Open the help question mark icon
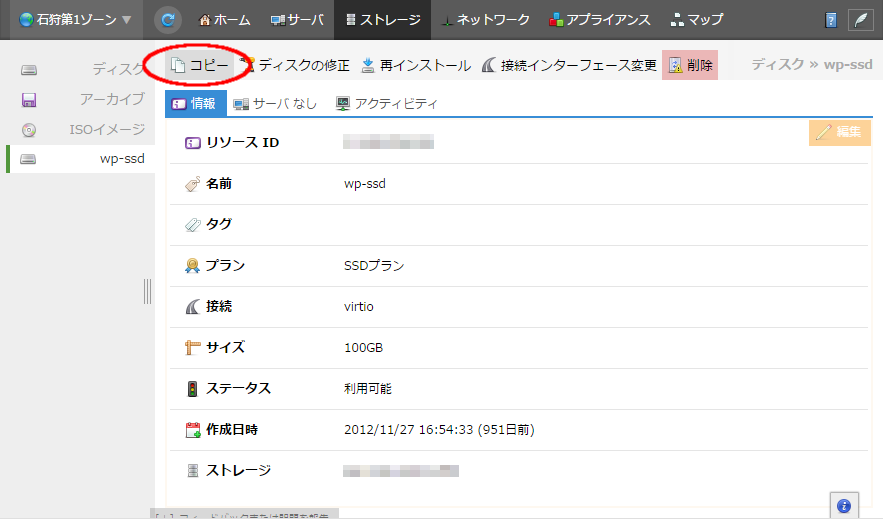Viewport: 883px width, 519px height. [x=830, y=20]
